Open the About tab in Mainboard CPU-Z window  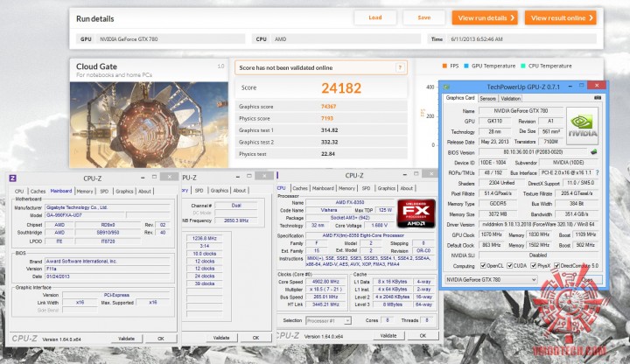click(x=144, y=192)
